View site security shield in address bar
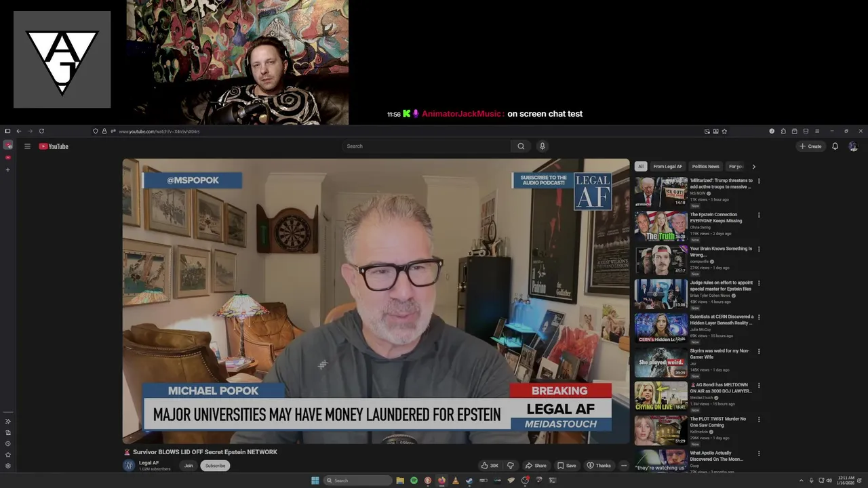Image resolution: width=868 pixels, height=488 pixels. click(x=96, y=131)
